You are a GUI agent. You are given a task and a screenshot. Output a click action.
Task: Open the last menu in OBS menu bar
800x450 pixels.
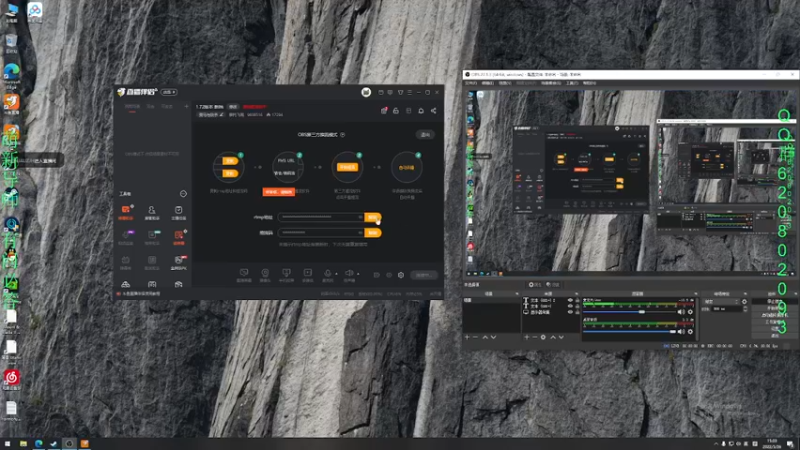[x=589, y=83]
